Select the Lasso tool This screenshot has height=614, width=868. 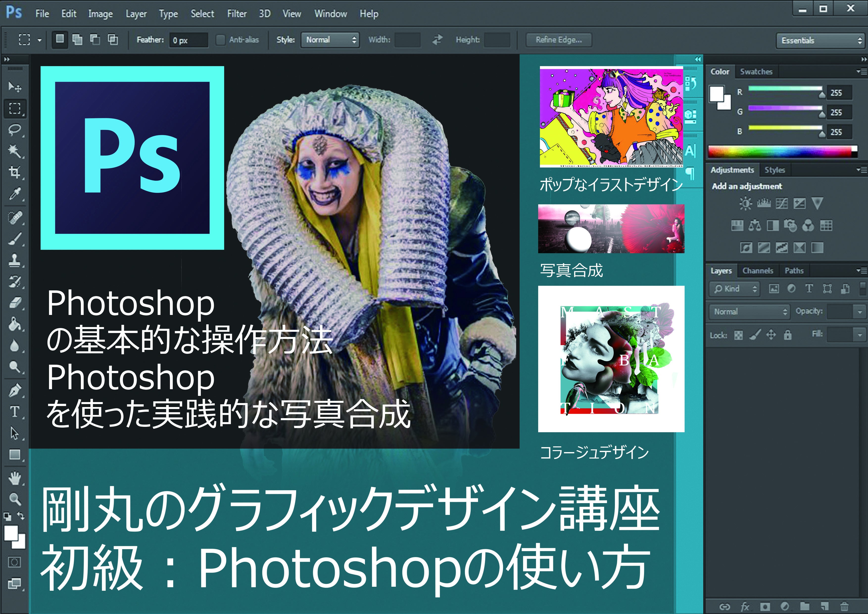[15, 130]
